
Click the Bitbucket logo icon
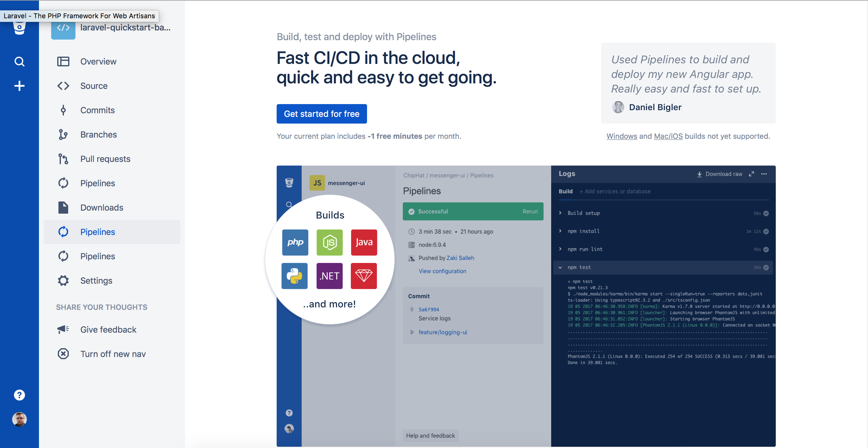(19, 28)
